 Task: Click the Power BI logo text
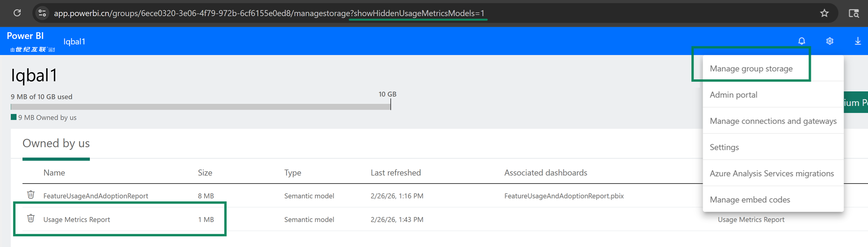pos(25,36)
